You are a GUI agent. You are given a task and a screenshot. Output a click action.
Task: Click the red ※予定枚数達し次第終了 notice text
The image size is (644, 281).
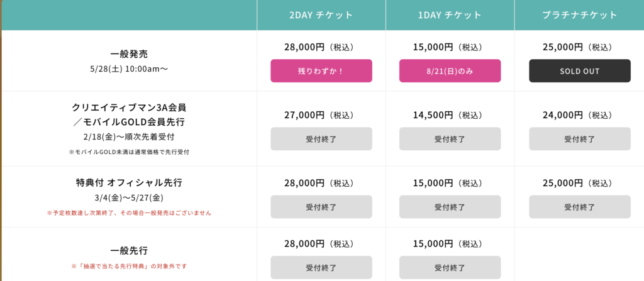point(129,213)
